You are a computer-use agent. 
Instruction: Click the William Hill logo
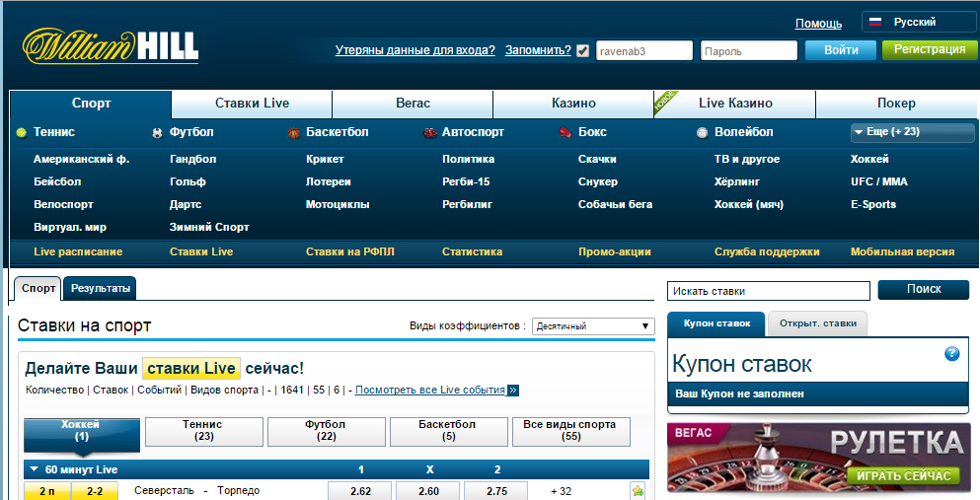[111, 46]
